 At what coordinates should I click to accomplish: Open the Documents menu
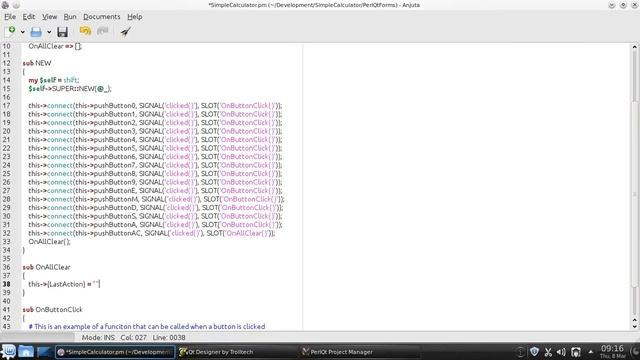point(102,17)
